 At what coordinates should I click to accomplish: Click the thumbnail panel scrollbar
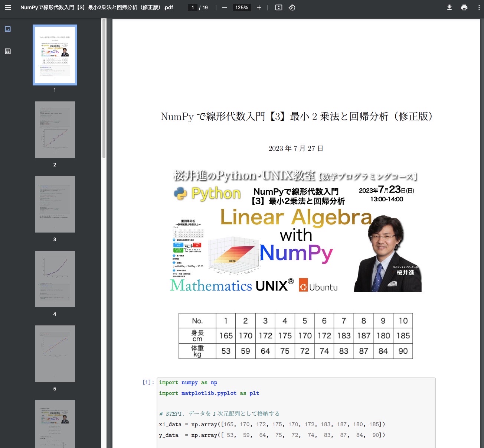[x=104, y=88]
